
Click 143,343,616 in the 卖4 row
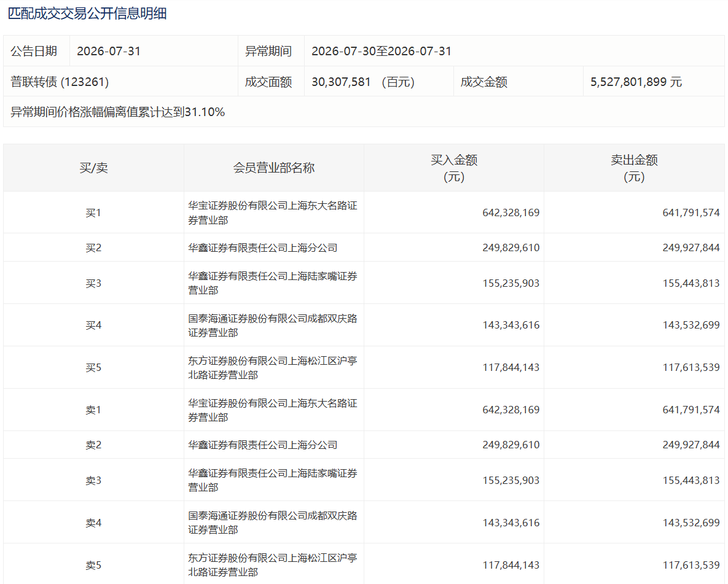tap(511, 523)
